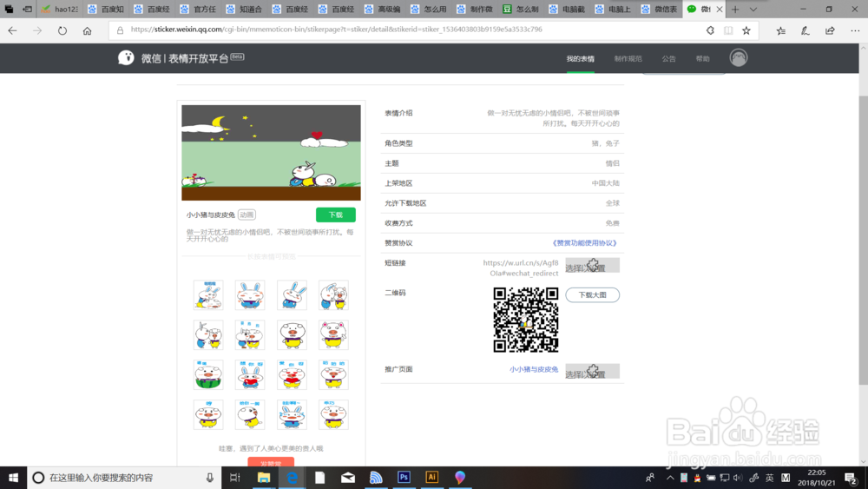Select the pig in watermelon sticker
This screenshot has height=489, width=868.
(x=208, y=374)
